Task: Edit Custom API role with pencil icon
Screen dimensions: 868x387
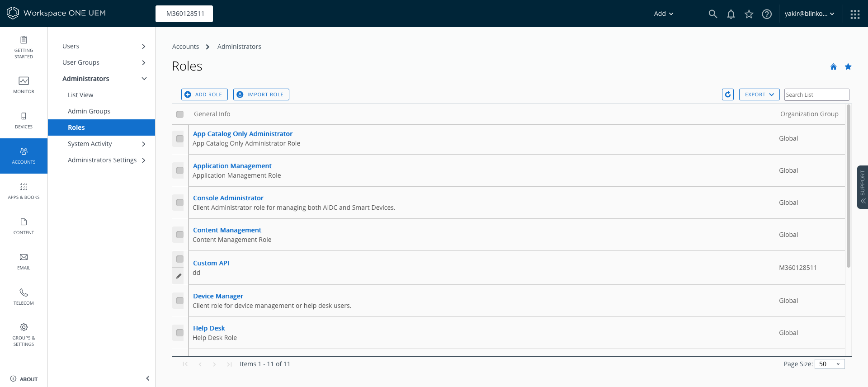Action: click(179, 276)
